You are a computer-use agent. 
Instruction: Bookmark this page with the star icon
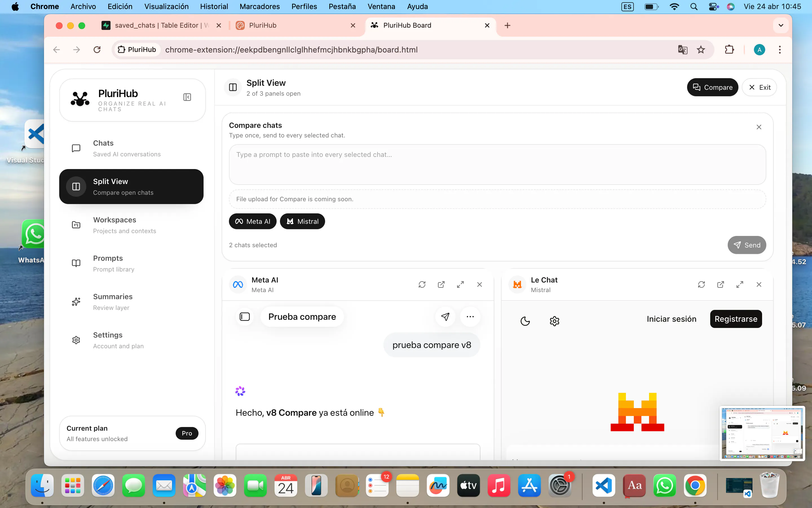(x=701, y=50)
